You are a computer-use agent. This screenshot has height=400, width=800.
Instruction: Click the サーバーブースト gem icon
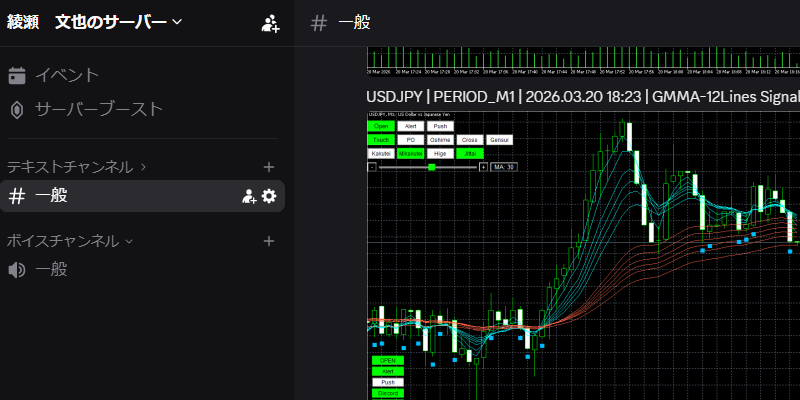click(x=17, y=109)
